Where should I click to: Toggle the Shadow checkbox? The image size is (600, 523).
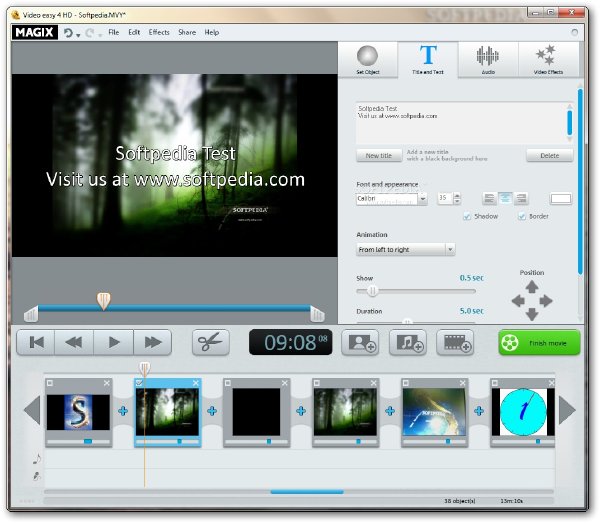(467, 217)
